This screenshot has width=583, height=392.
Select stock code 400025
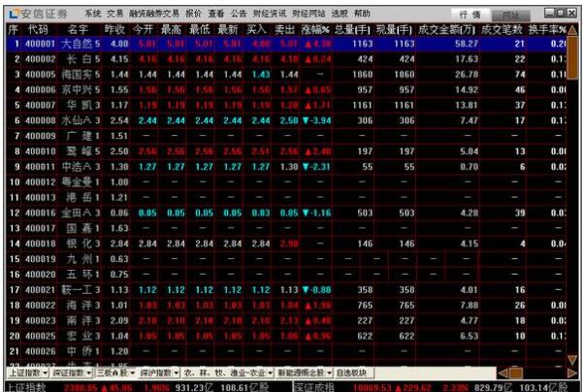40,336
